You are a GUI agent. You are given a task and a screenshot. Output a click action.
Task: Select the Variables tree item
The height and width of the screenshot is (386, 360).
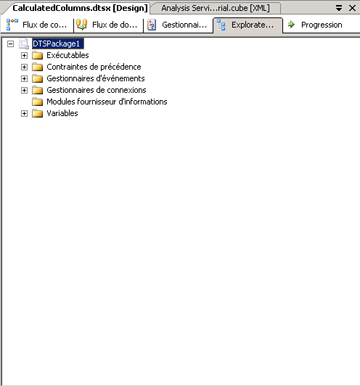click(62, 113)
